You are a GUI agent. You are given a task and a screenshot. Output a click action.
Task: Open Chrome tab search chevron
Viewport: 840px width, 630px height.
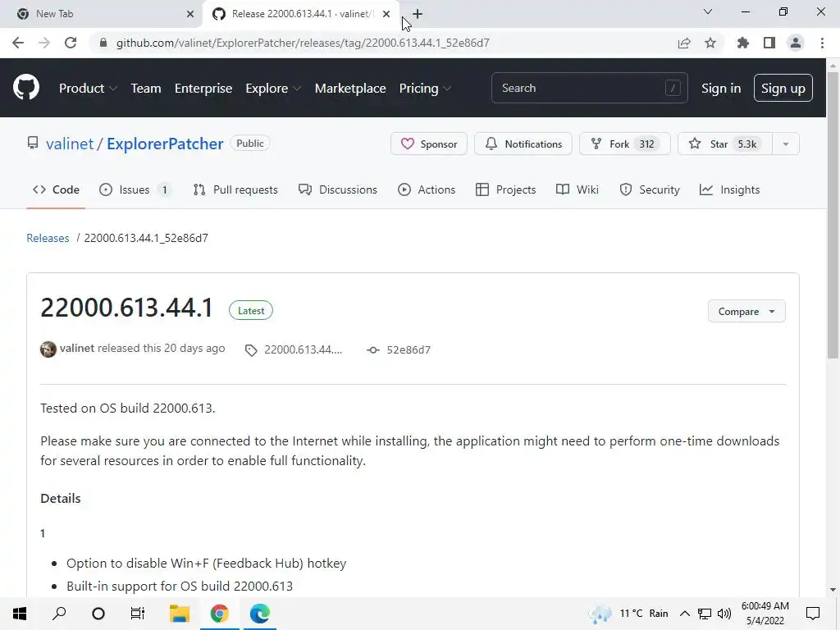tap(708, 11)
